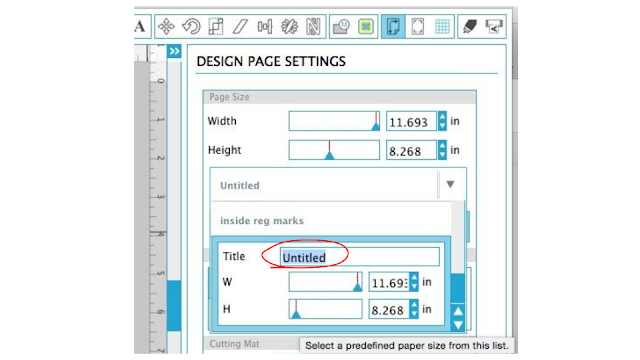Open the Rotate panel icon
The width and height of the screenshot is (640, 360).
[x=191, y=27]
